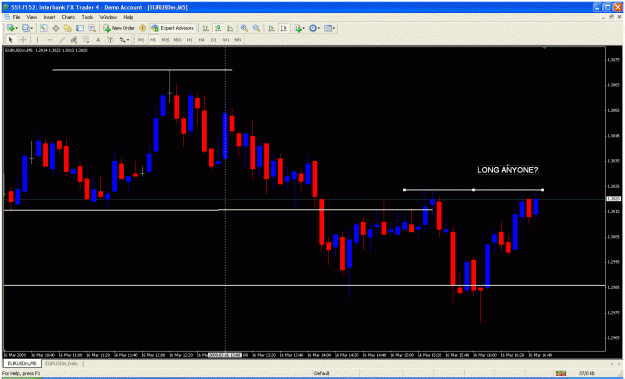Switch chart to Line Chart mode
The image size is (625, 379).
(230, 28)
